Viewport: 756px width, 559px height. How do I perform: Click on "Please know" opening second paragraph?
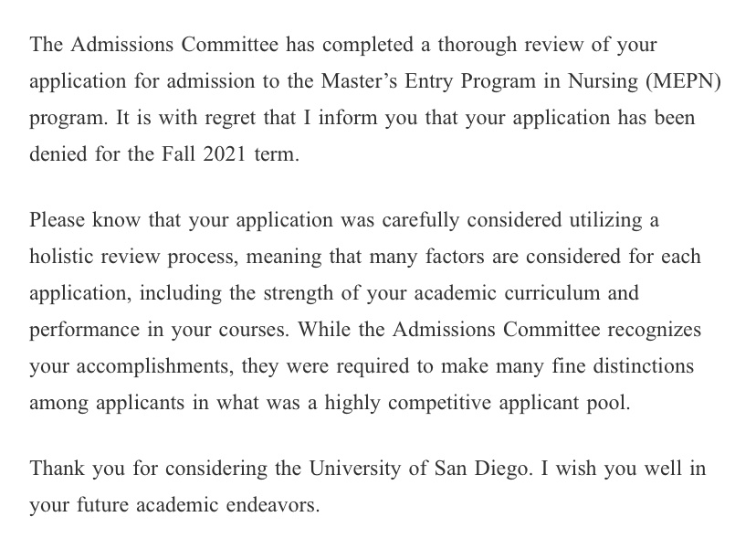[x=85, y=220]
